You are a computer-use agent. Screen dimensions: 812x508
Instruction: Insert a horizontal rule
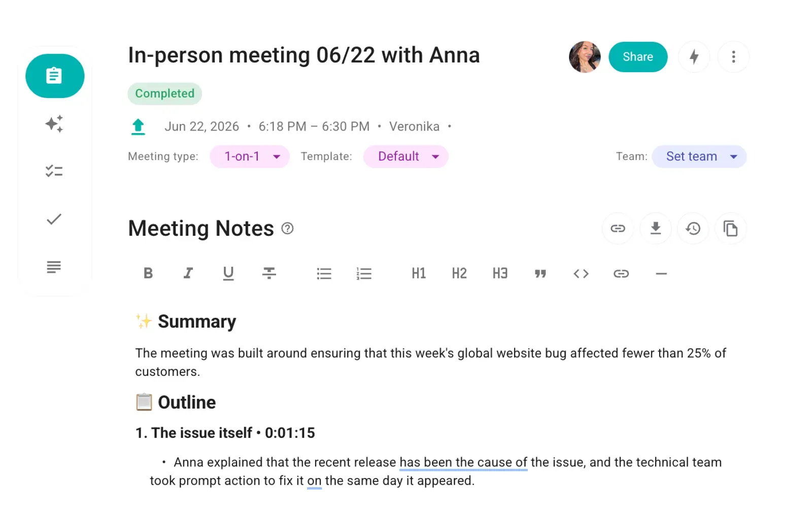coord(661,273)
